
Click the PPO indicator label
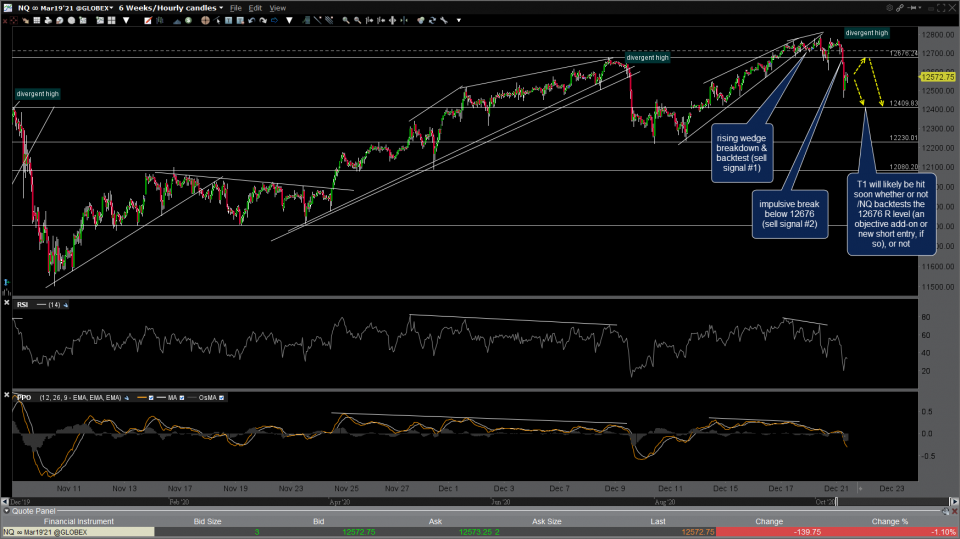(x=24, y=398)
